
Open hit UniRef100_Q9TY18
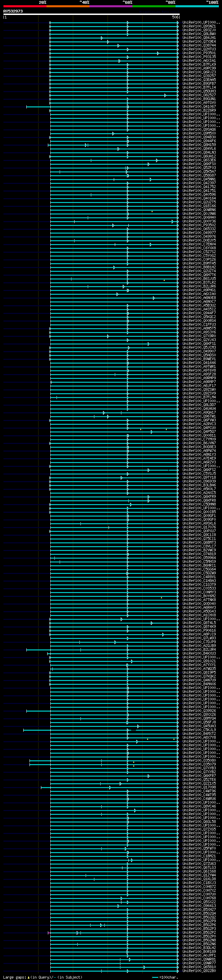pos(199,477)
